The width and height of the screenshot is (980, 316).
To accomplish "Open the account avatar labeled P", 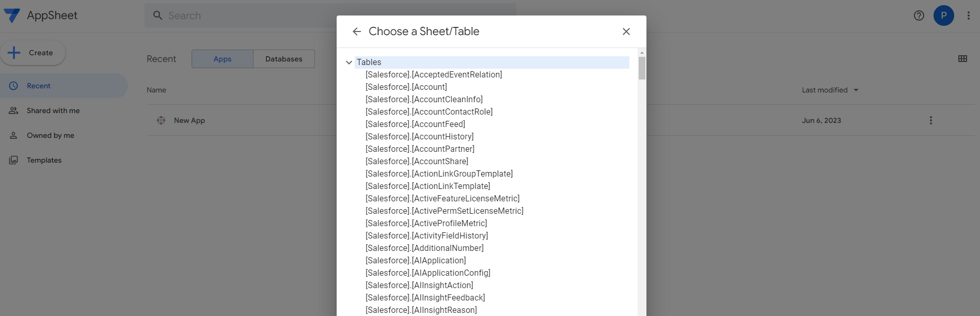I will (944, 15).
